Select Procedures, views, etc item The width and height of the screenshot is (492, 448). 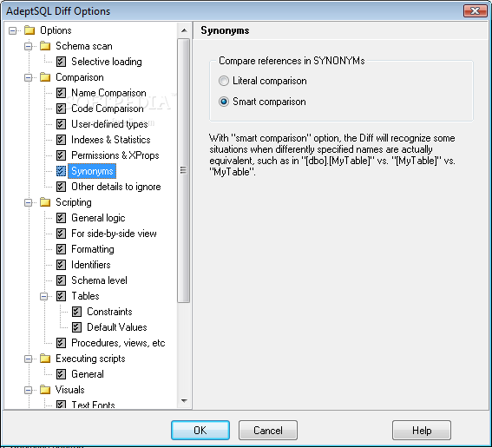click(118, 343)
